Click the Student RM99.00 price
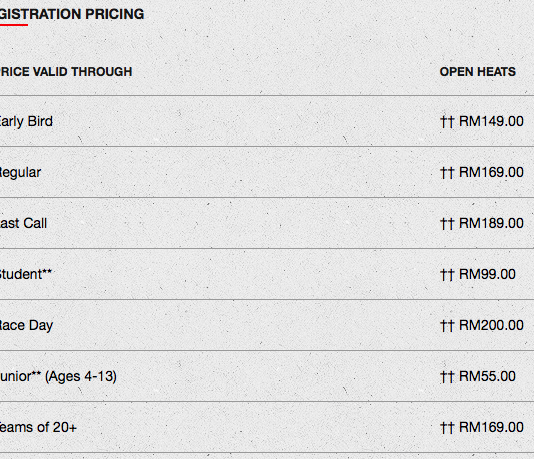Image resolution: width=534 pixels, height=459 pixels. 487,274
